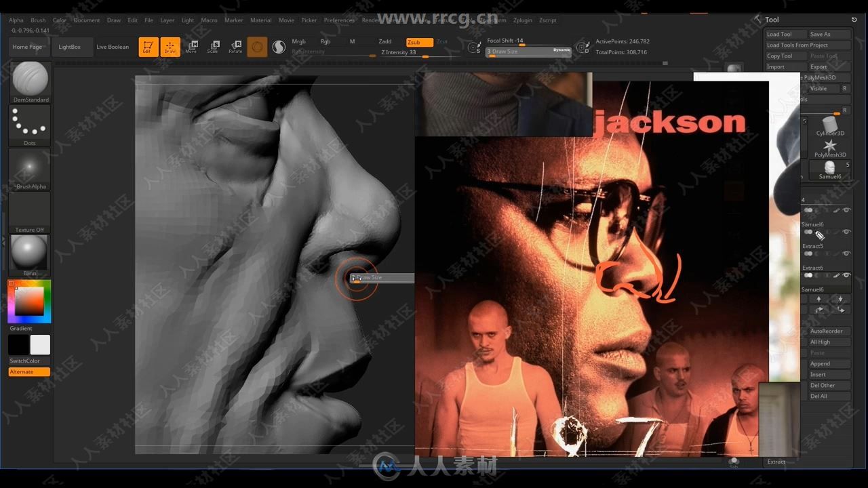The width and height of the screenshot is (868, 488).
Task: Switch to Move mode icon
Action: pos(191,47)
